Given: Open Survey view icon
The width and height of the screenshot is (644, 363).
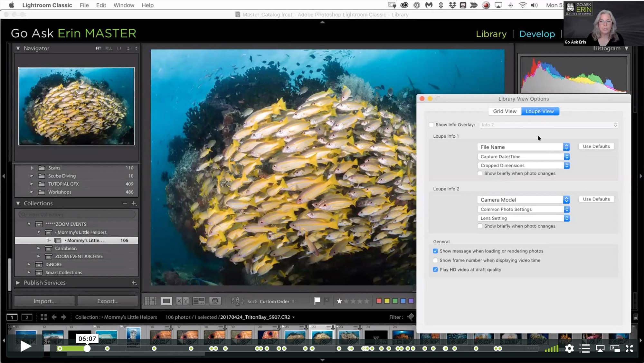Looking at the screenshot, I should (x=198, y=301).
